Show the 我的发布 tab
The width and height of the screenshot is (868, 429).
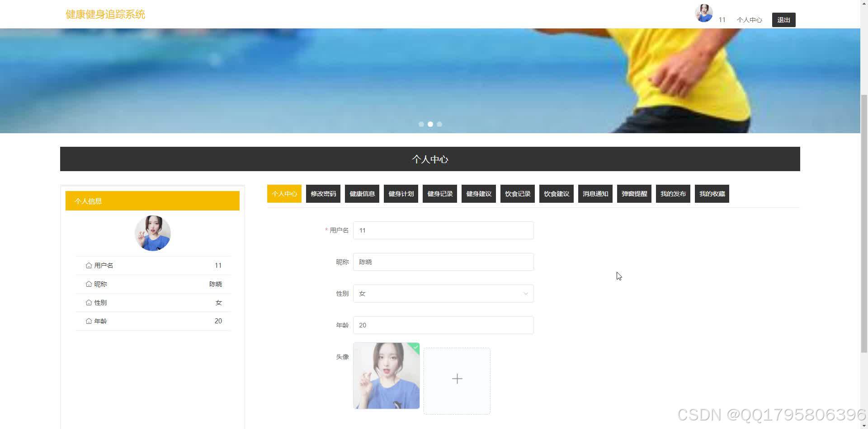point(673,194)
